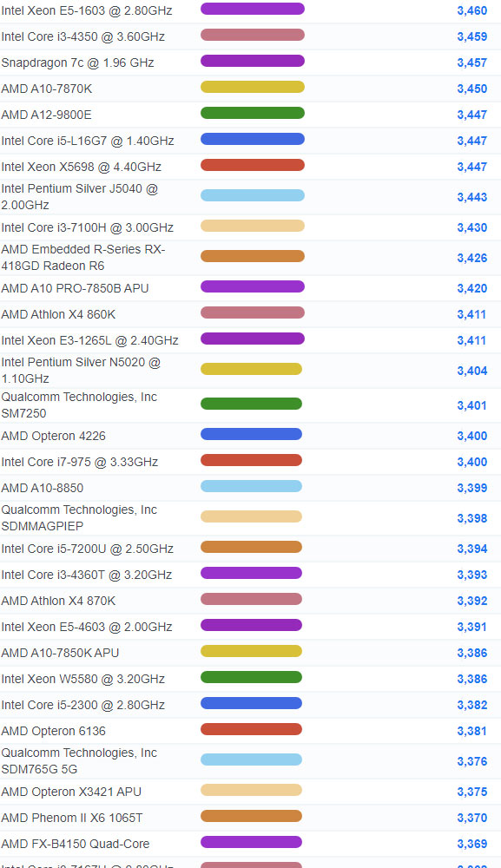Click Intel Core i3-7100H @ 3.00GHz
This screenshot has height=868, width=501.
[x=88, y=227]
